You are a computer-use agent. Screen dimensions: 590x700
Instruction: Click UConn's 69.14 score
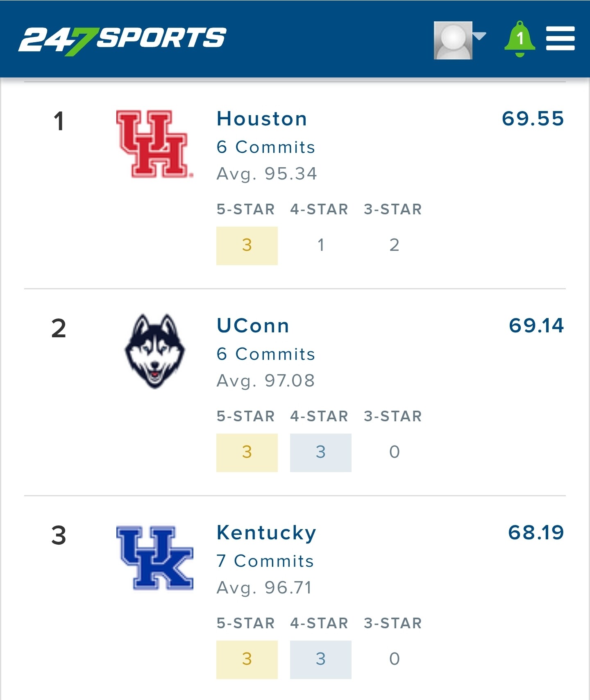pos(536,326)
